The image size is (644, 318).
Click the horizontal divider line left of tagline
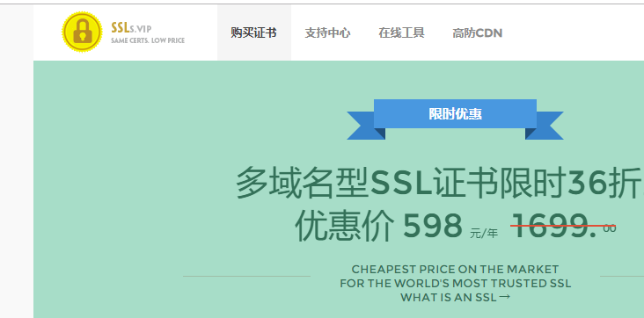click(x=246, y=276)
